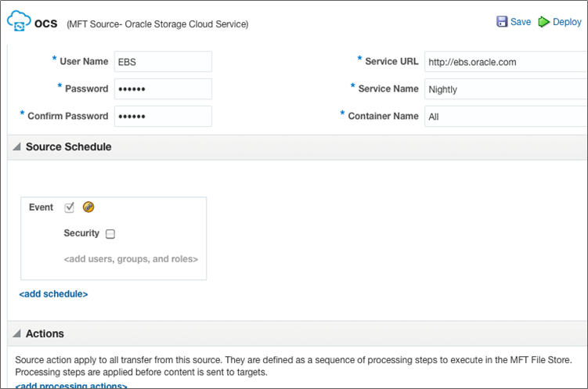The height and width of the screenshot is (389, 588).
Task: Click the Event label text
Action: click(41, 207)
